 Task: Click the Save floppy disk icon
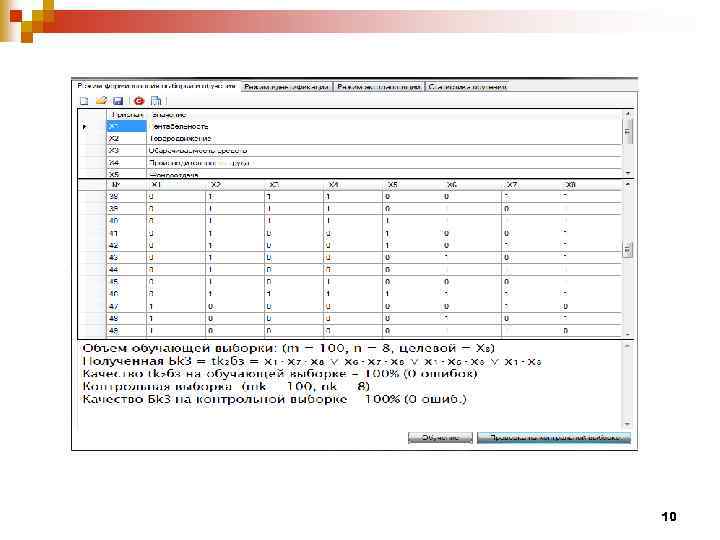(x=118, y=101)
